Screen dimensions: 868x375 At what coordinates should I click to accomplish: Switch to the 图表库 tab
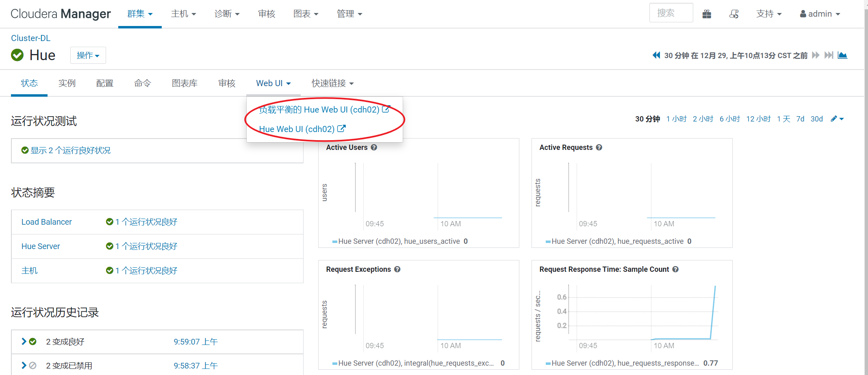click(184, 83)
